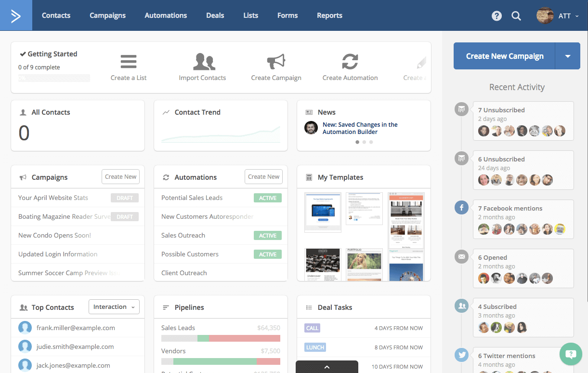Click the envelope icon beside 6 Opened
The width and height of the screenshot is (588, 373).
[461, 257]
